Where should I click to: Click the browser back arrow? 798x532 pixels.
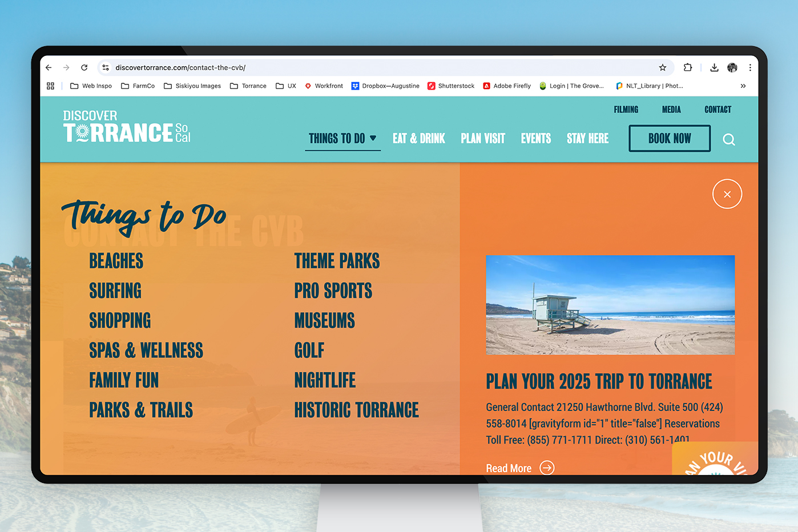pyautogui.click(x=49, y=67)
